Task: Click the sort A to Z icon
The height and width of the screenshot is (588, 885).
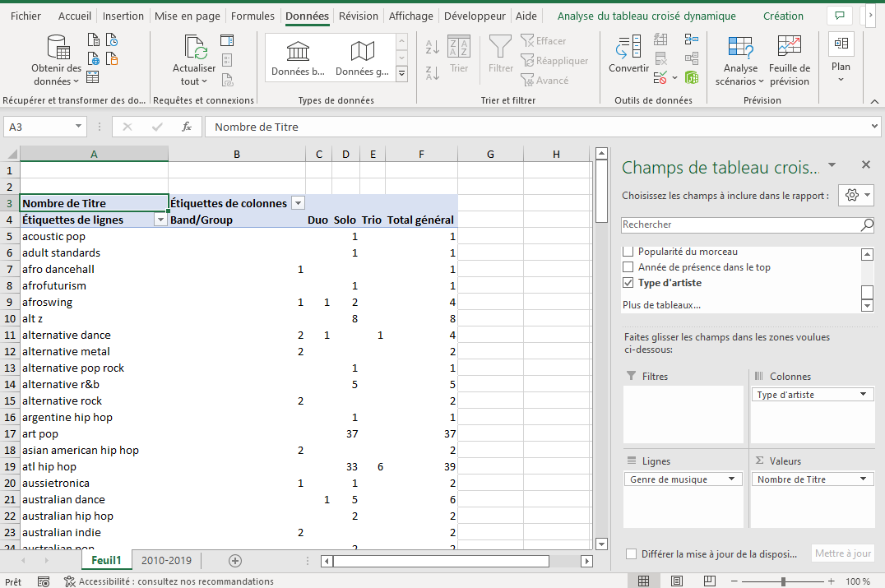Action: (433, 48)
